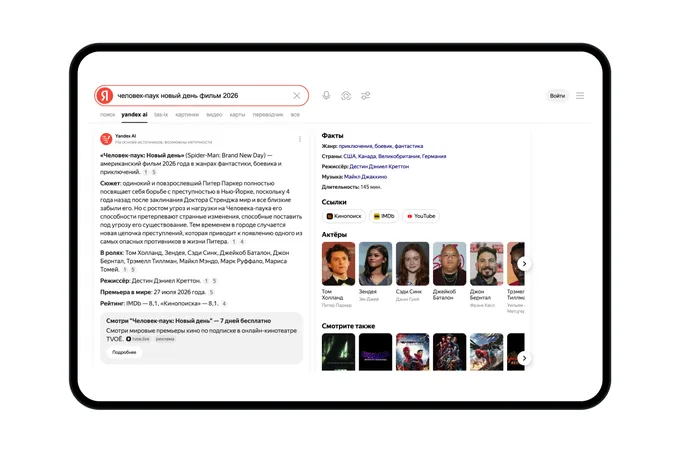The height and width of the screenshot is (453, 680).
Task: Open the fourth Avengers-style poster in Смотрите также
Action: [x=449, y=352]
